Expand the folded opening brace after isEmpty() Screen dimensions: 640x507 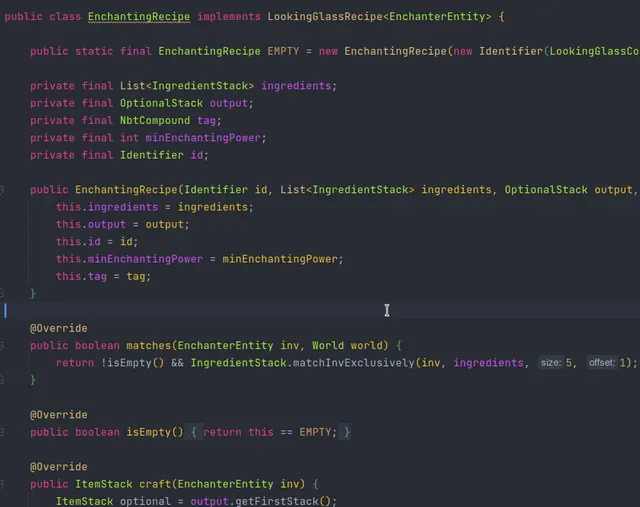pos(194,432)
